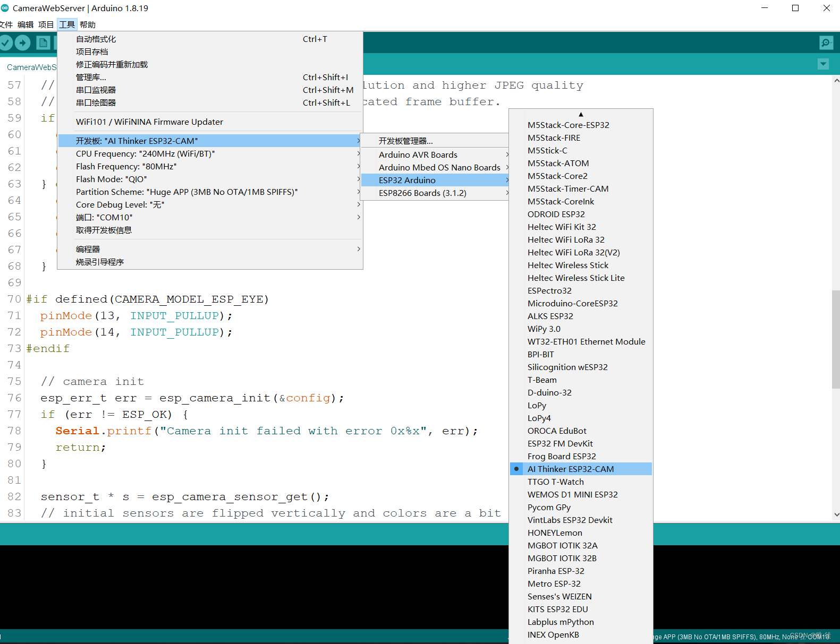
Task: Select the AI Thinker ESP32-CAM radio entry
Action: 580,469
